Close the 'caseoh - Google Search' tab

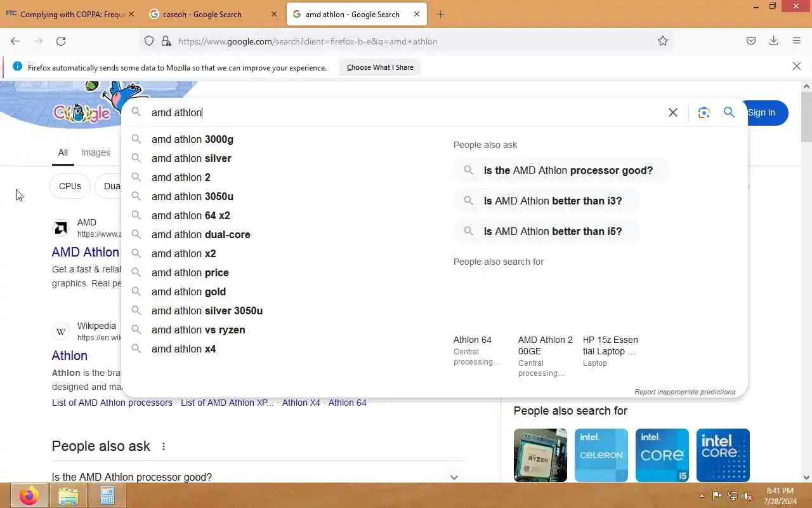pos(274,14)
